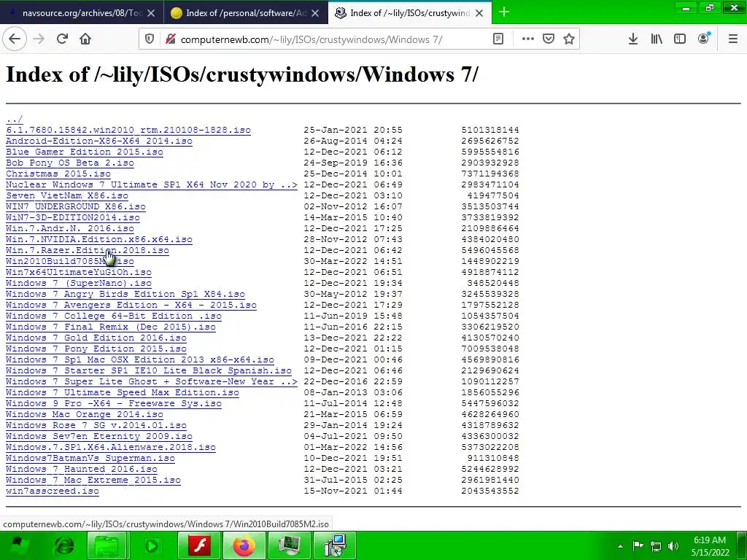Open Windows_7_Haunted_2016.iso link

coord(82,470)
